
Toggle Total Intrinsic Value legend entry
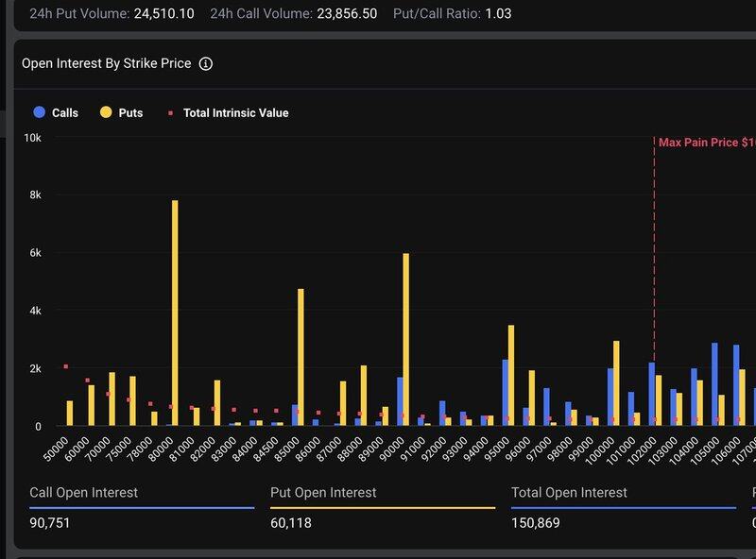click(235, 112)
